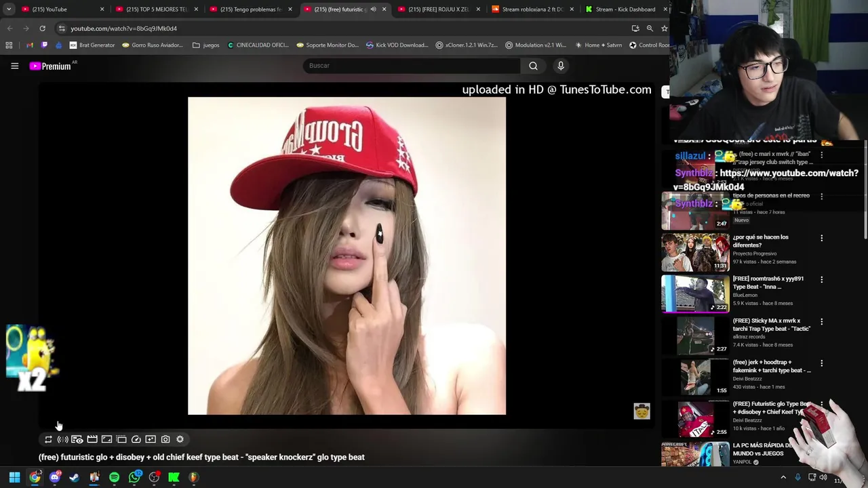Toggle loop icon under video
The height and width of the screenshot is (488, 868).
[x=48, y=439]
